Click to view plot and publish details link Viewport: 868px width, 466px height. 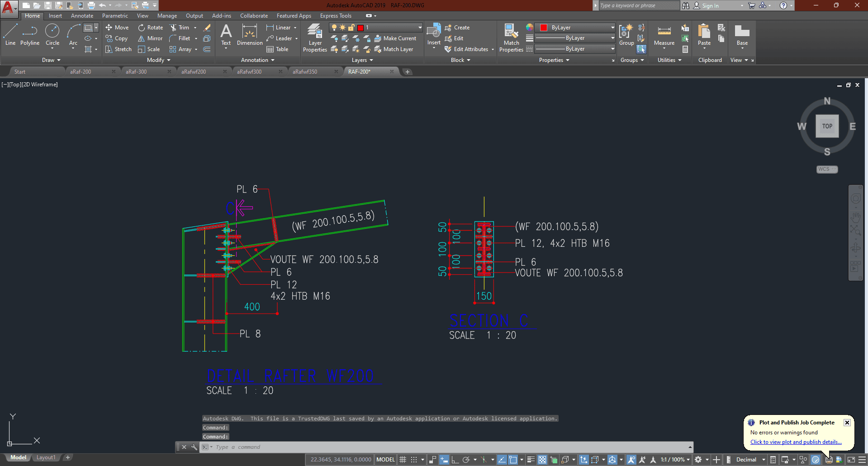796,442
